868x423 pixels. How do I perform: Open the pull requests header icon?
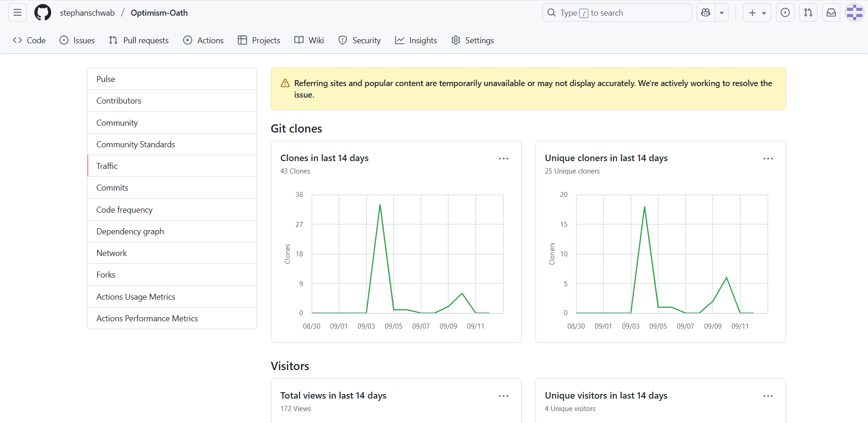(808, 13)
